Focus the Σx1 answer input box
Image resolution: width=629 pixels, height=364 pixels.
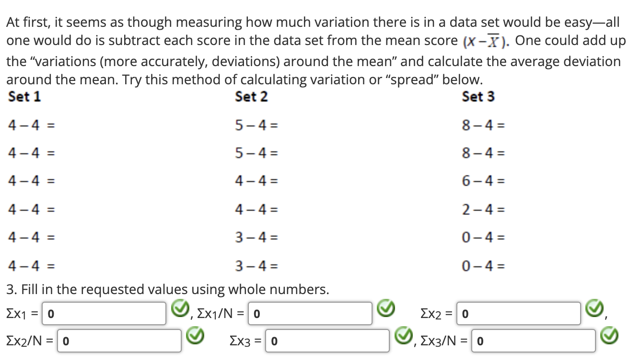coord(105,313)
